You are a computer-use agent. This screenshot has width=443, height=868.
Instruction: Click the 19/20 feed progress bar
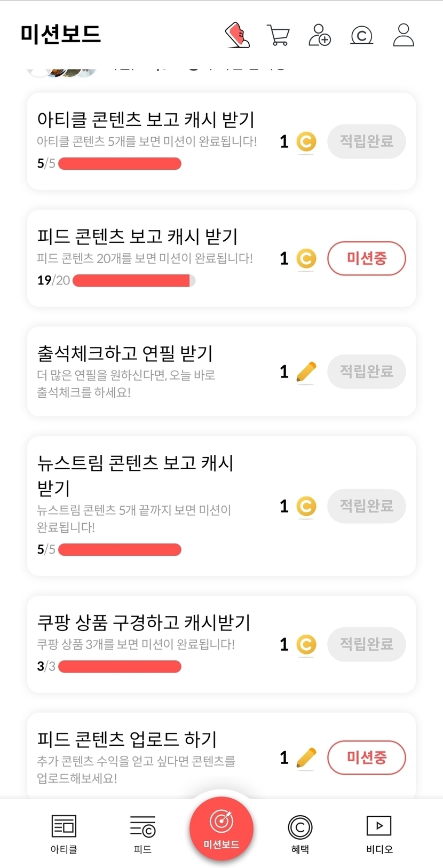[x=134, y=281]
